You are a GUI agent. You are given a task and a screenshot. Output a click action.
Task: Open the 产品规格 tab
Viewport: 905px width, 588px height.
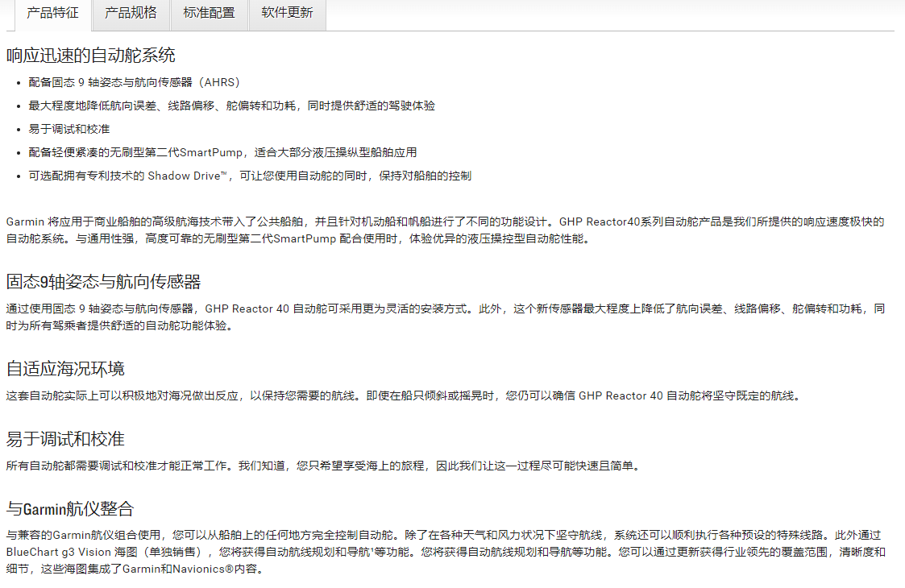click(x=131, y=14)
